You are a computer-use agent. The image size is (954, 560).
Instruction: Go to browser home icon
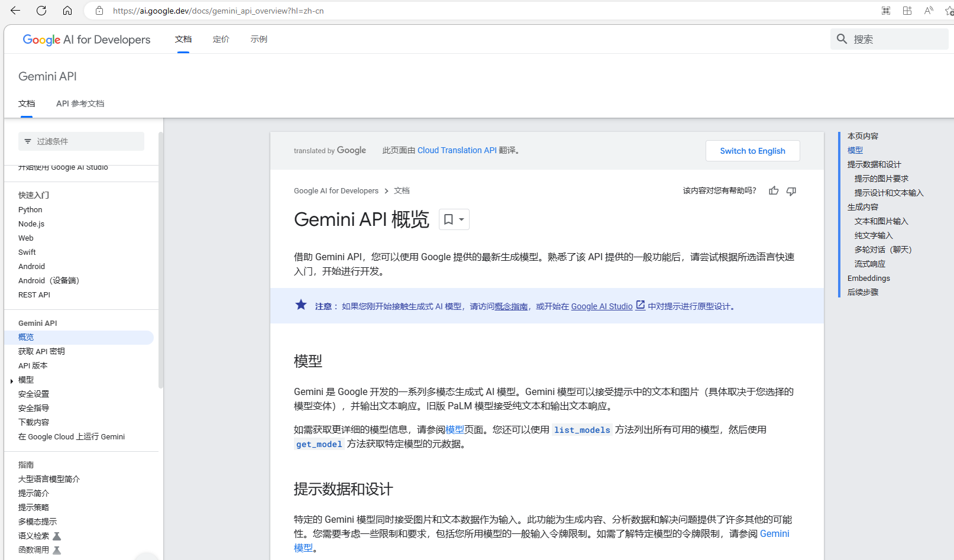67,11
